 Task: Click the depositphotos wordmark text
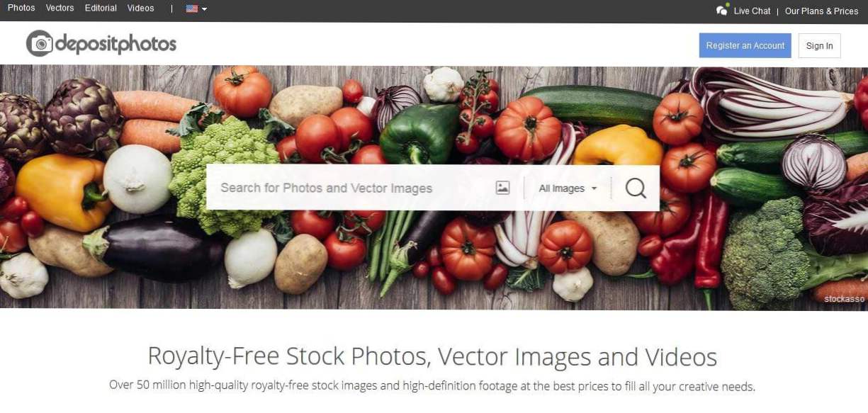click(115, 45)
